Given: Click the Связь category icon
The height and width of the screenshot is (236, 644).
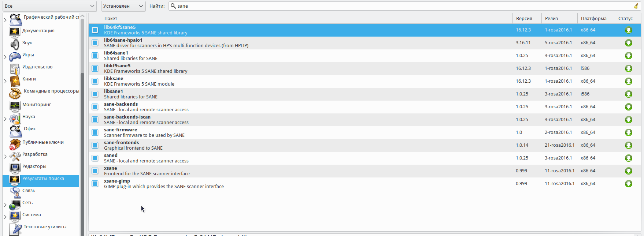Looking at the screenshot, I should coord(15,192).
